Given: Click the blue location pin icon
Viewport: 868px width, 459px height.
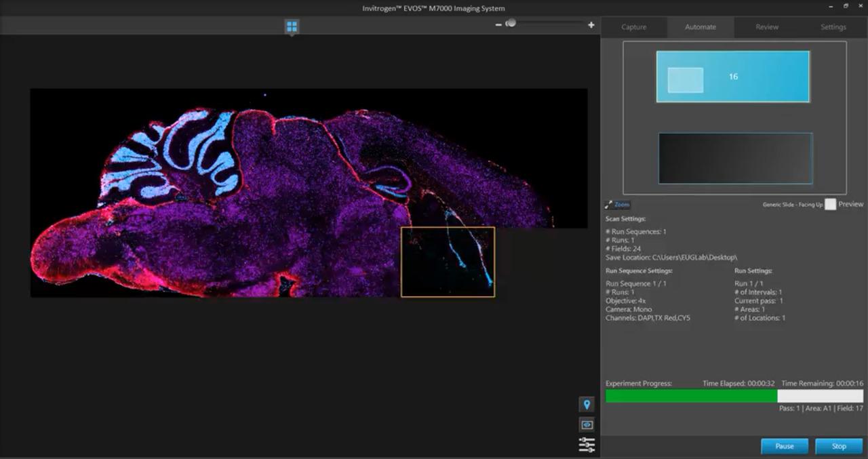Looking at the screenshot, I should click(x=587, y=405).
